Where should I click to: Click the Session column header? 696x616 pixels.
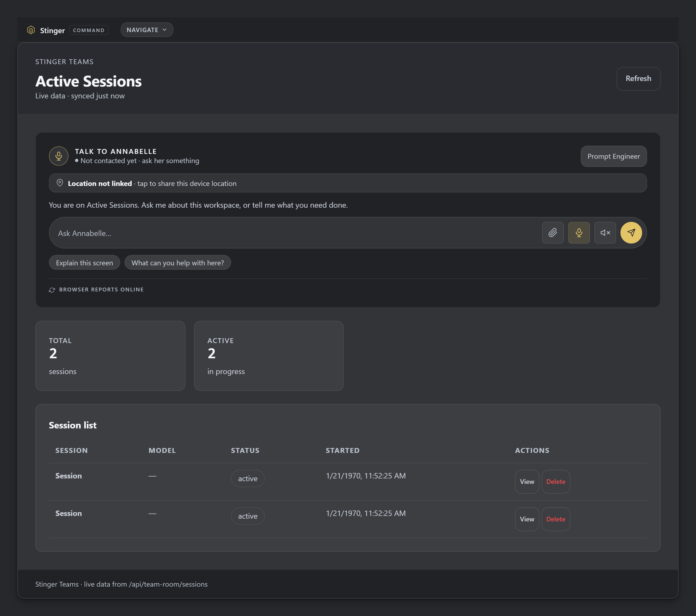pos(72,450)
